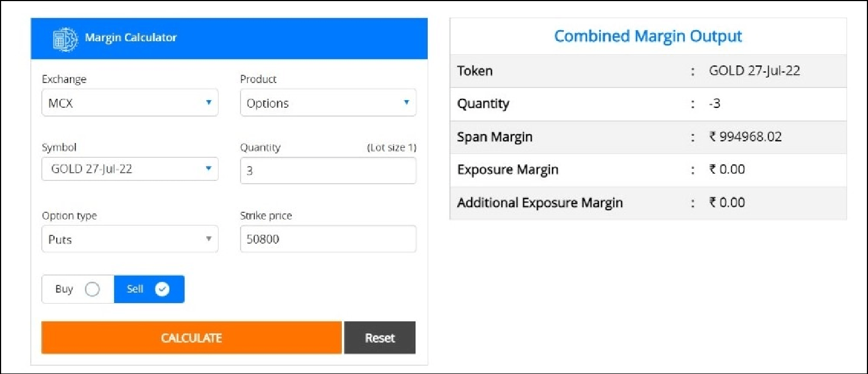Click the Reset button
This screenshot has height=374, width=868.
(x=380, y=338)
